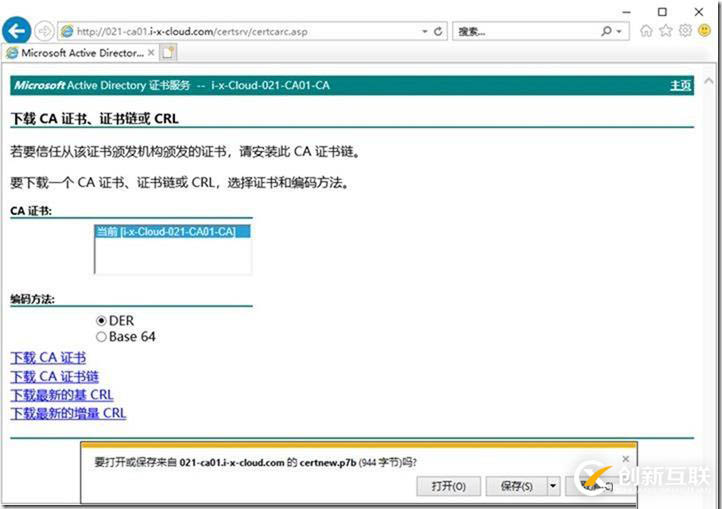Screen dimensions: 722x509
Task: Select 当前 [i-x-Cloud-021-CA01-CA] in CA list
Action: click(172, 232)
